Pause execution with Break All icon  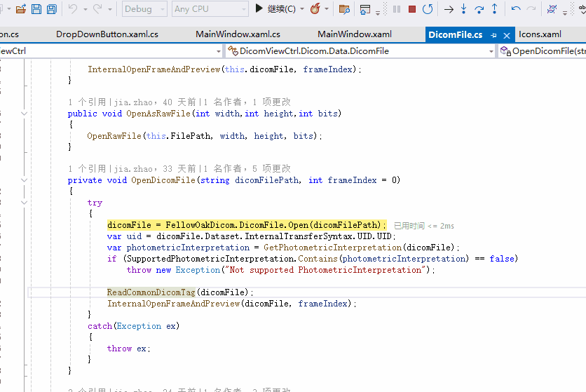click(x=397, y=9)
